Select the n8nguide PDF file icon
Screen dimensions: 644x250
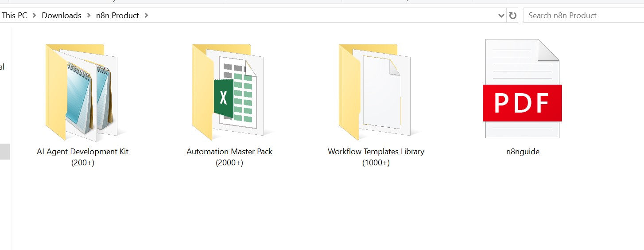click(522, 89)
